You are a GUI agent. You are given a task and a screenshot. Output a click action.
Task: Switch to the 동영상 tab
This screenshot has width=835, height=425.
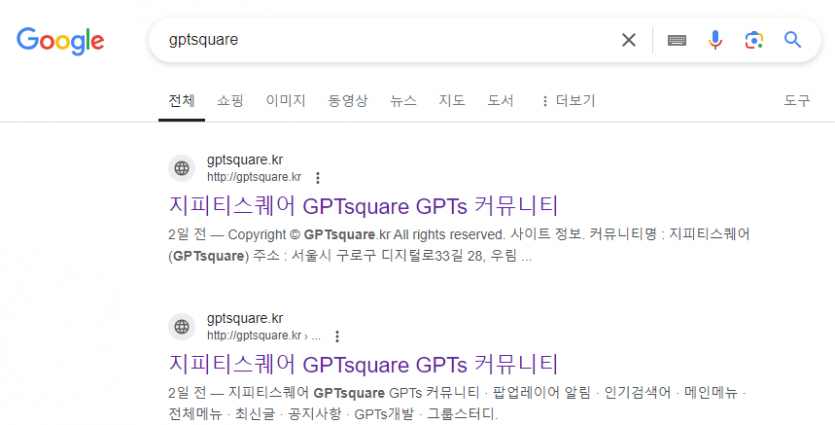tap(348, 101)
